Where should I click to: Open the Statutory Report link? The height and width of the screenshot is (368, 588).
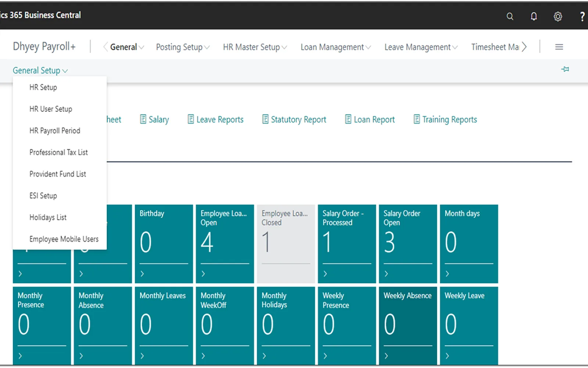click(x=298, y=120)
